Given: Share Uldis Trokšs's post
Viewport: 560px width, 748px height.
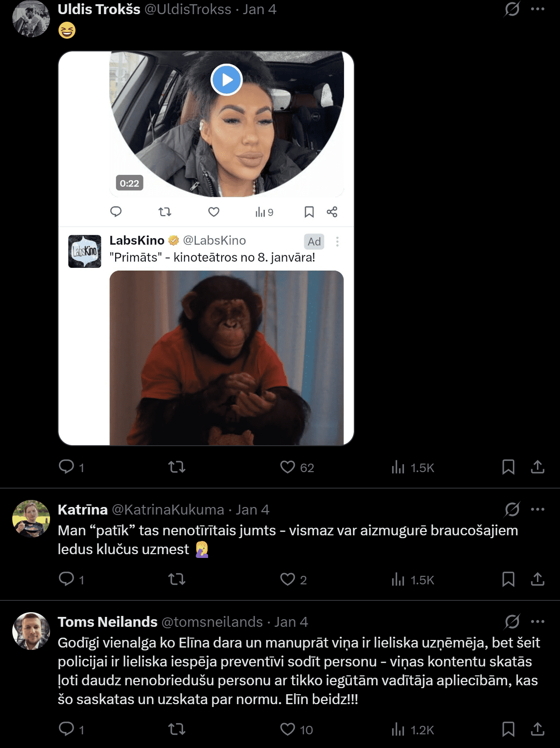Looking at the screenshot, I should pyautogui.click(x=537, y=467).
